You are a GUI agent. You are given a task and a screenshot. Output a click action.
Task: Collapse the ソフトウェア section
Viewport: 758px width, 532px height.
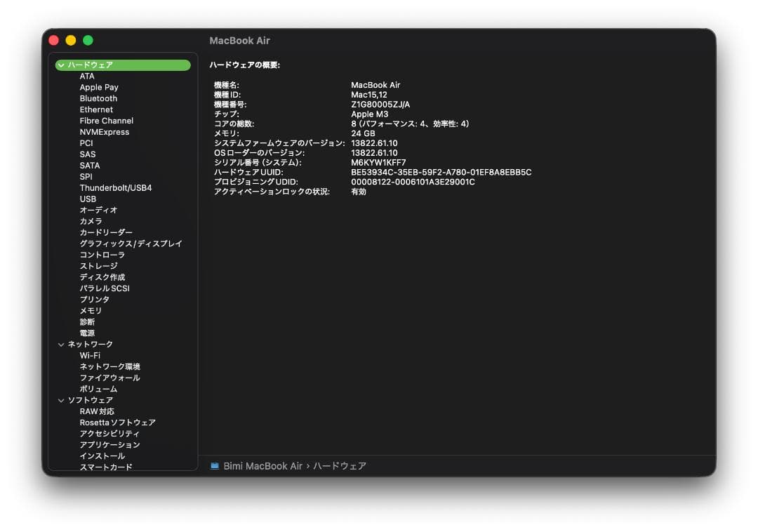point(62,399)
